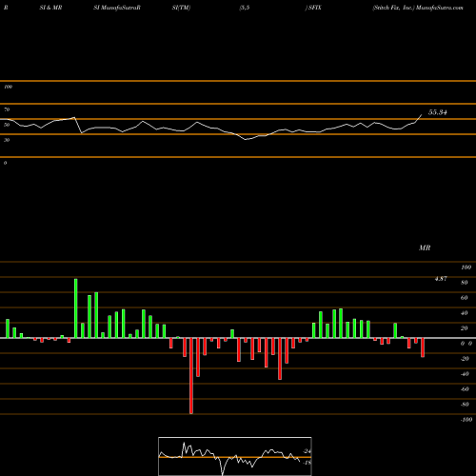
Task: Click the MunafaSutra.com header text
Action: 440,8
